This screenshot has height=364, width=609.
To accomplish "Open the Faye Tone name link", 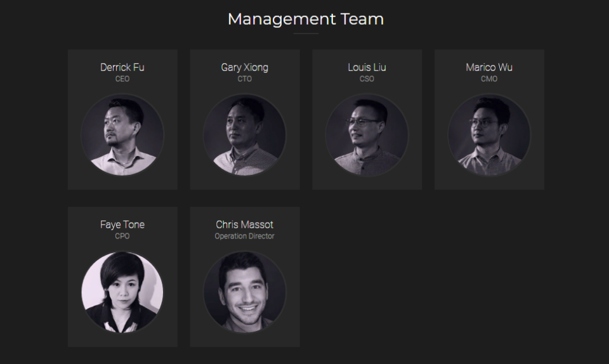I will [x=122, y=224].
